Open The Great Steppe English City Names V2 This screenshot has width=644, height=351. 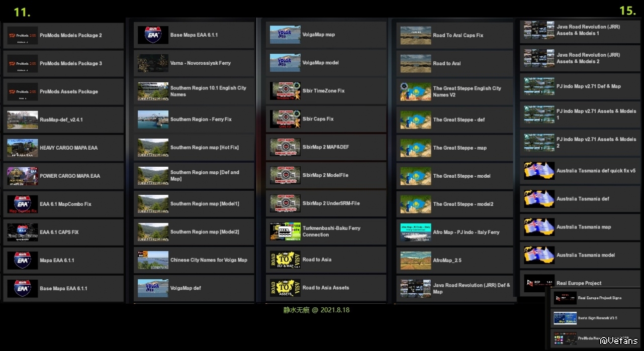(x=455, y=92)
